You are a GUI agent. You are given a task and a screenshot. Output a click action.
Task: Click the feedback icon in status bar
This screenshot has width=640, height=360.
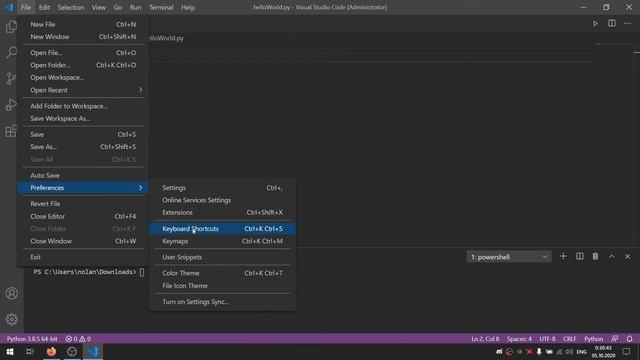[x=615, y=339]
